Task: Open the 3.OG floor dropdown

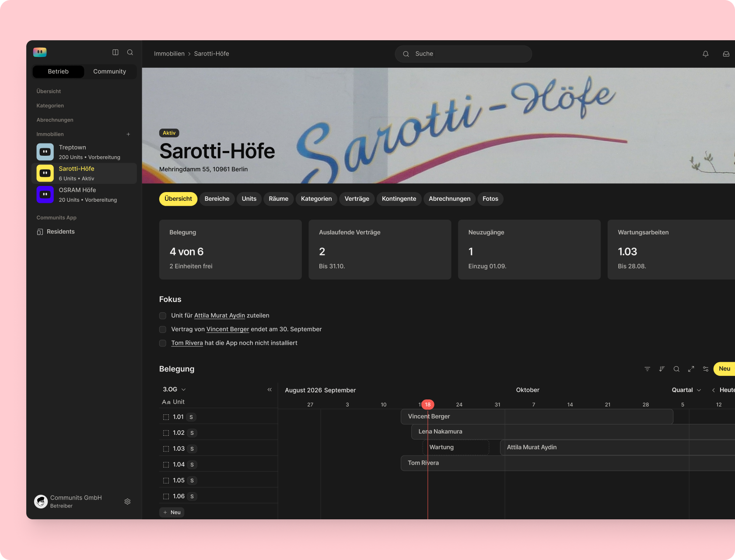Action: click(174, 389)
